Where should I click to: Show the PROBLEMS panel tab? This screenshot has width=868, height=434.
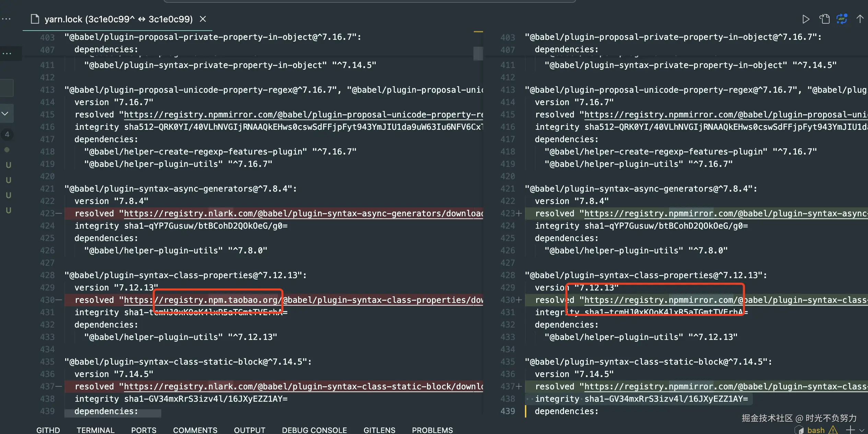[x=432, y=430]
